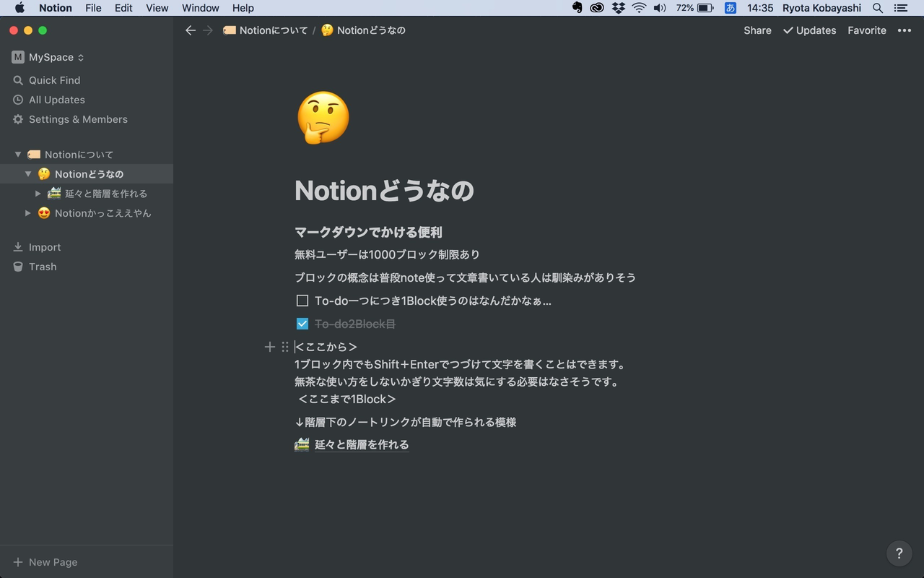Open the Apple menu

pyautogui.click(x=19, y=8)
